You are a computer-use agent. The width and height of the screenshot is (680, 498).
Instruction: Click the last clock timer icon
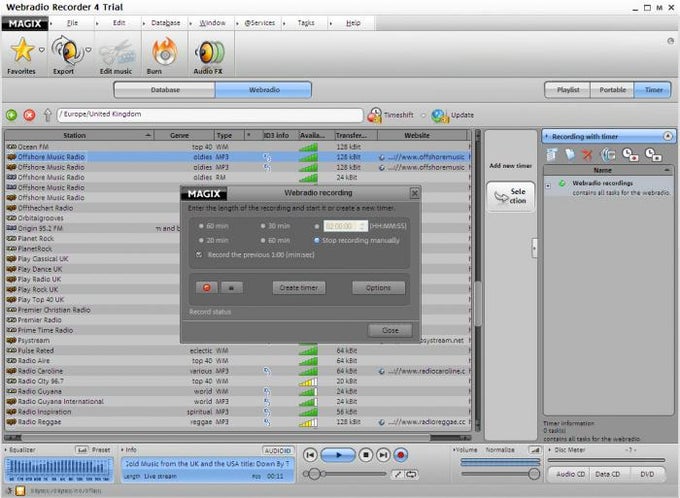(652, 154)
